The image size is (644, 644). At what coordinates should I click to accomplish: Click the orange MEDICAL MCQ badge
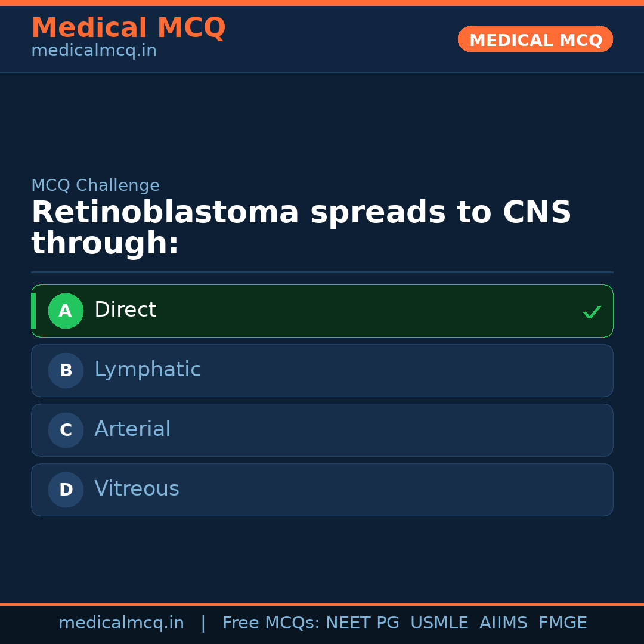tap(535, 39)
